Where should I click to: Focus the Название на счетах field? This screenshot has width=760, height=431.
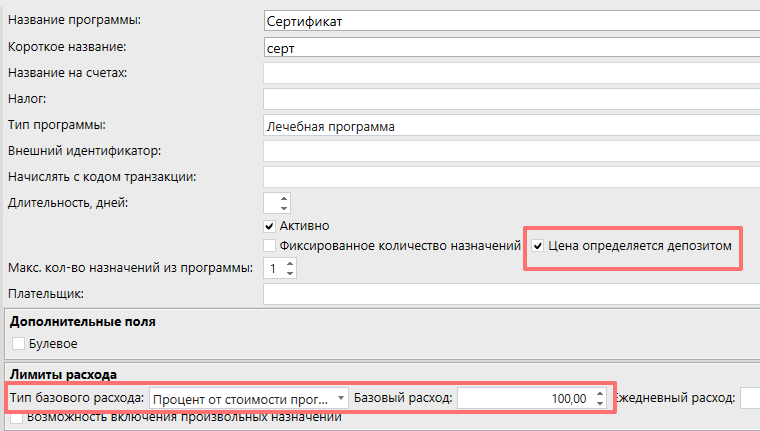coord(510,72)
